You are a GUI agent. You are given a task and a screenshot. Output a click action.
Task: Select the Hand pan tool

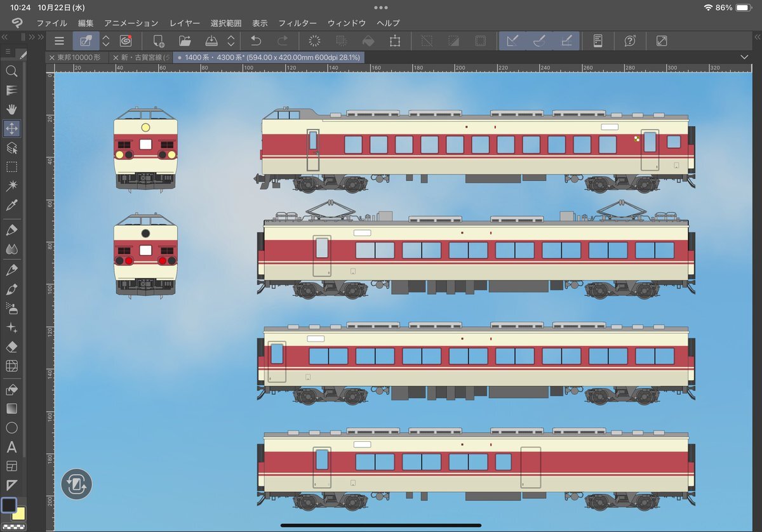11,109
